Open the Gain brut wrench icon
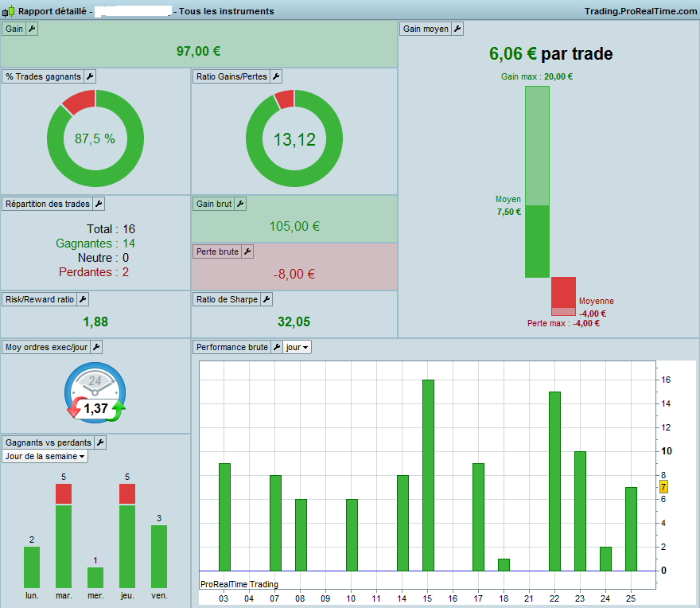700x608 pixels. [240, 204]
